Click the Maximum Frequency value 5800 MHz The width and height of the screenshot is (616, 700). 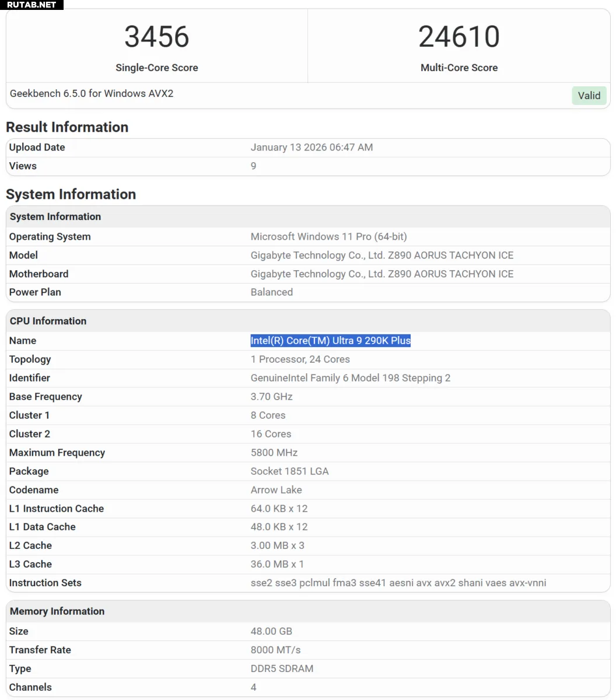click(x=274, y=453)
